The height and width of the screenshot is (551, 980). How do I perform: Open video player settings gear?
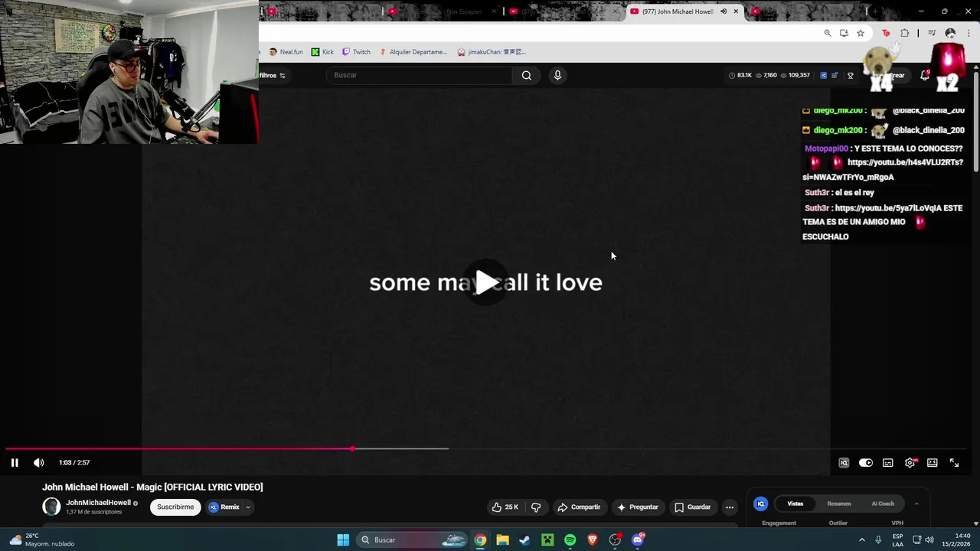[x=910, y=462]
